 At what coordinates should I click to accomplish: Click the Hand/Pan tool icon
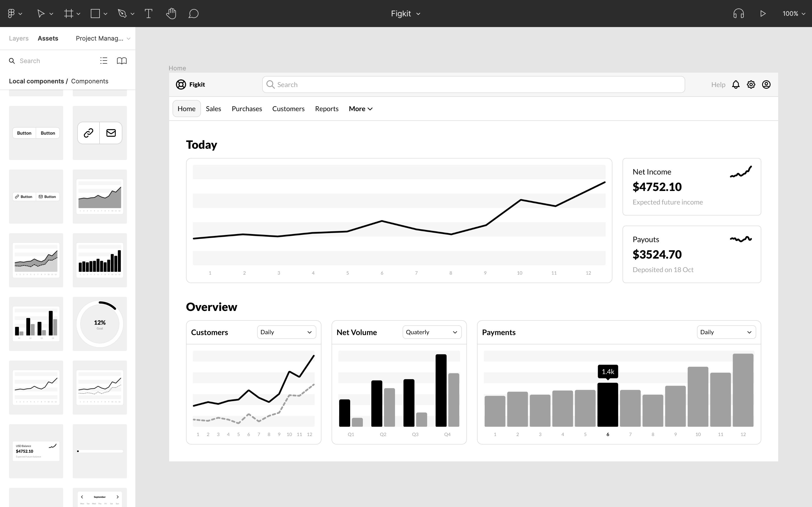click(171, 13)
